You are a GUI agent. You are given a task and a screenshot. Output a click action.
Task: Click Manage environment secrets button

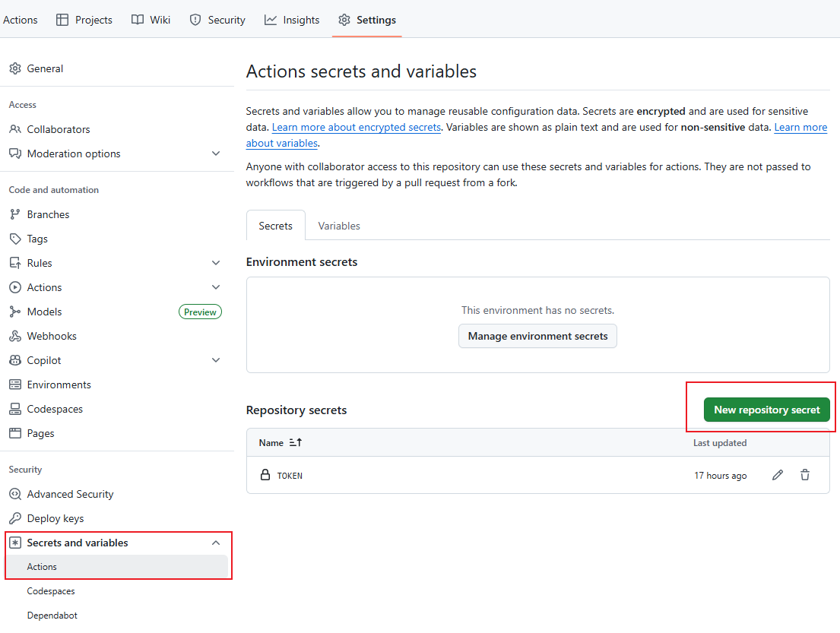tap(537, 336)
